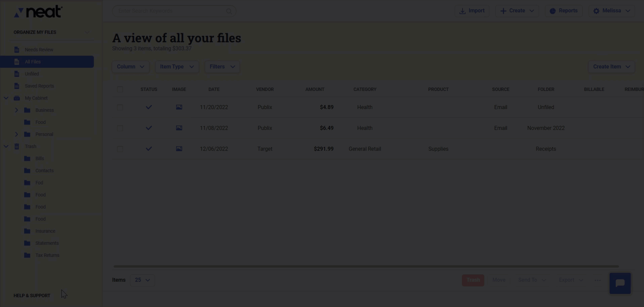Click the Unfiled document icon

pos(17,74)
